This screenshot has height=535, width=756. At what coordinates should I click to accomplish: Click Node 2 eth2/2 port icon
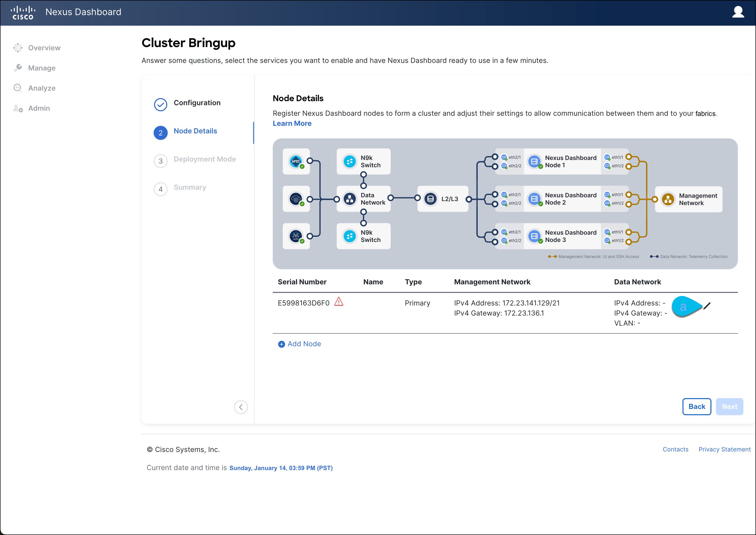(504, 203)
